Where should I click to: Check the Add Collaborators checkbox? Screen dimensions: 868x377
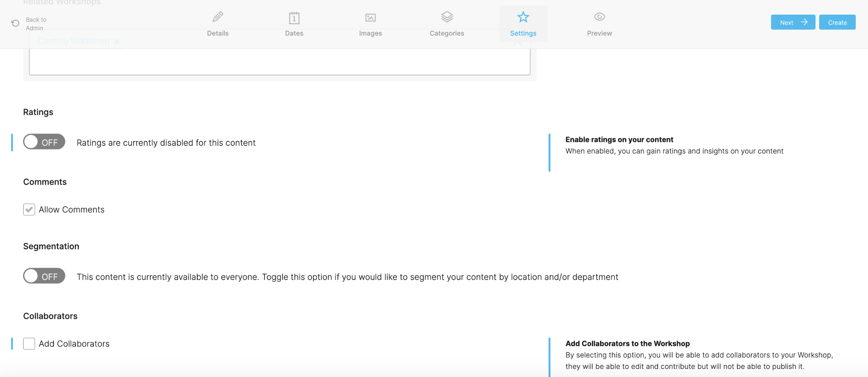pyautogui.click(x=29, y=344)
